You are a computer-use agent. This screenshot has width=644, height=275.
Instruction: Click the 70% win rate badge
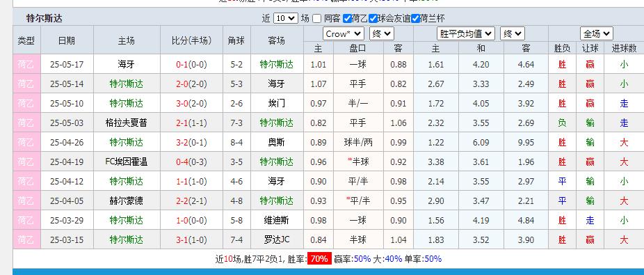319,258
